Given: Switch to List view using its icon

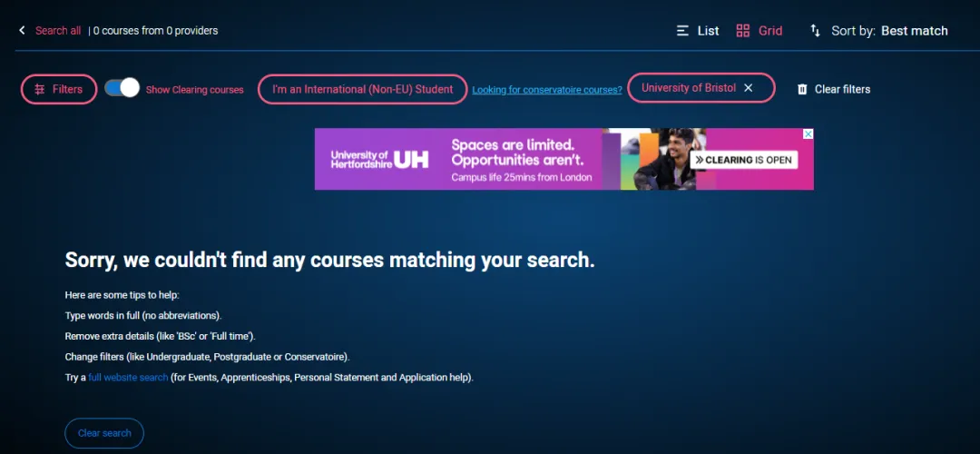Looking at the screenshot, I should (683, 31).
